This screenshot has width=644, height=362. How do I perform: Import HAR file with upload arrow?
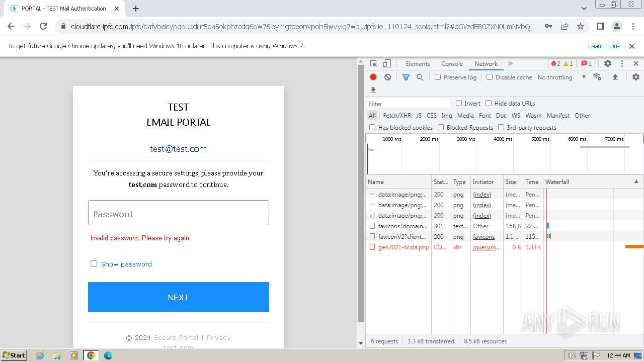(x=615, y=77)
